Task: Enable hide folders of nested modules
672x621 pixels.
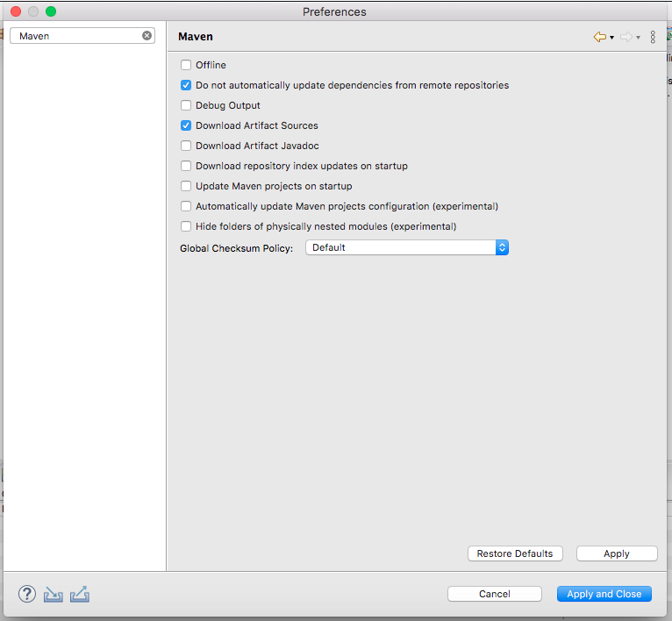Action: click(186, 225)
